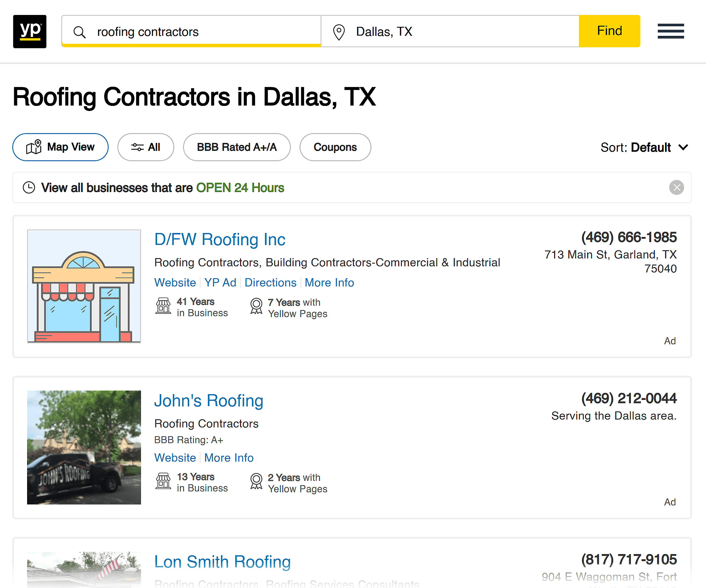Click the search magnifier icon
Image resolution: width=706 pixels, height=588 pixels.
(80, 32)
